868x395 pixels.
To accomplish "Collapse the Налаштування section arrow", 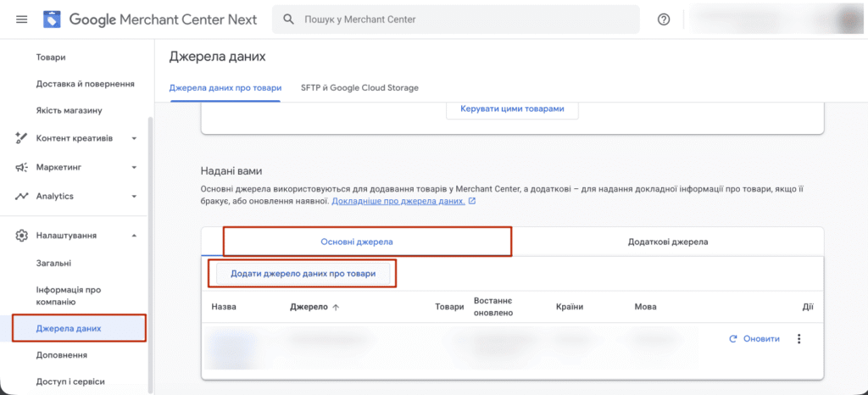I will click(x=134, y=236).
